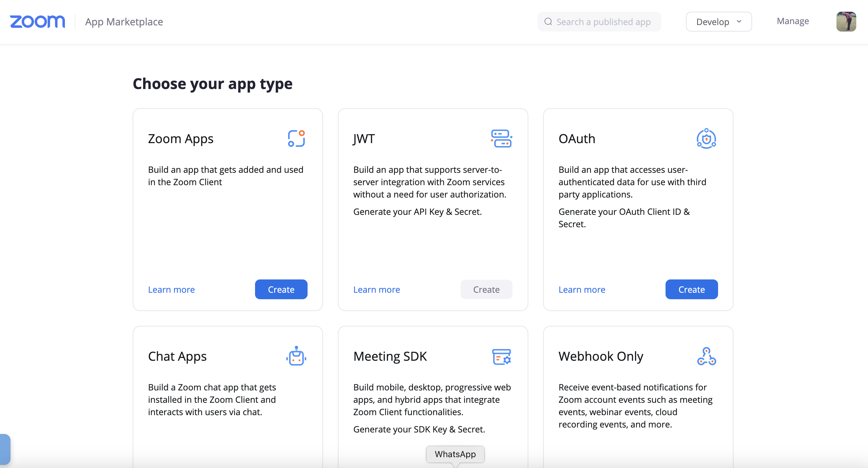Image resolution: width=868 pixels, height=468 pixels.
Task: Focus the Search a published app field
Action: point(599,22)
